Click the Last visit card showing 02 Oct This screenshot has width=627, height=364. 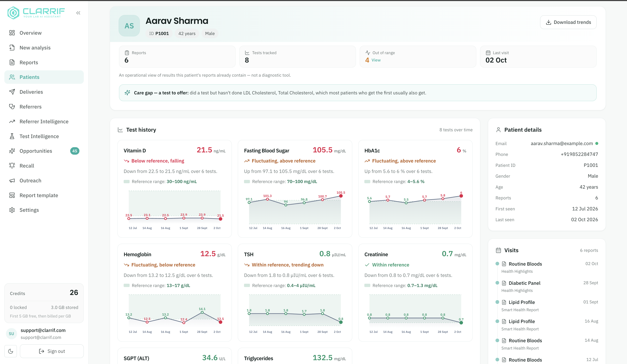click(x=538, y=56)
